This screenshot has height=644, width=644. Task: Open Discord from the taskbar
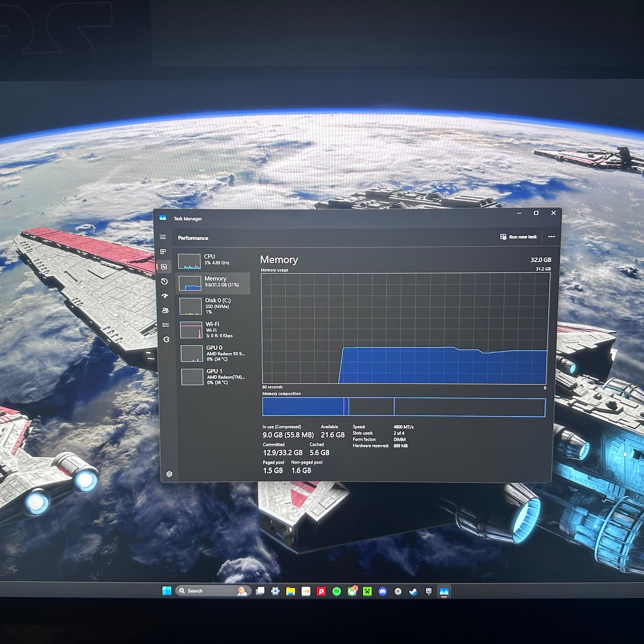[x=383, y=591]
